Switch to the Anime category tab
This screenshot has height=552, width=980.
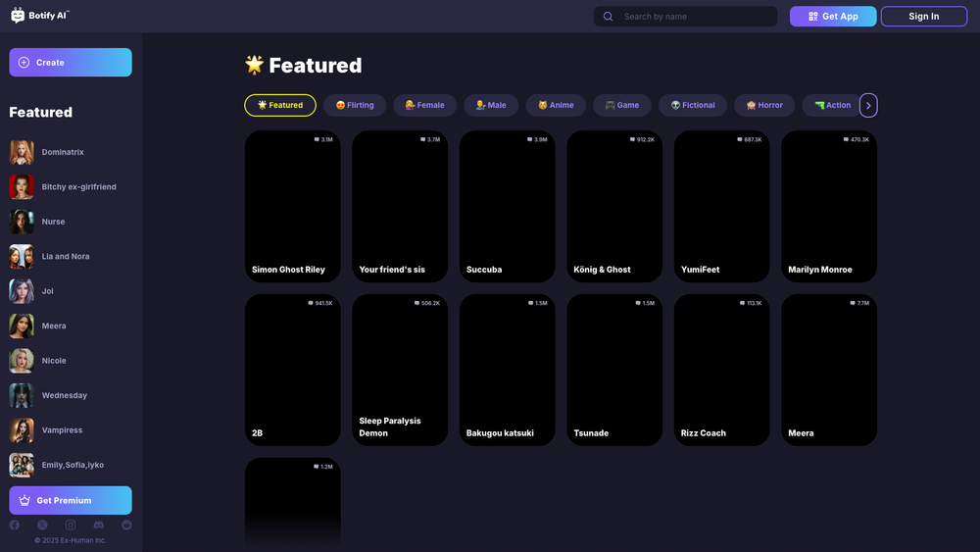[556, 105]
